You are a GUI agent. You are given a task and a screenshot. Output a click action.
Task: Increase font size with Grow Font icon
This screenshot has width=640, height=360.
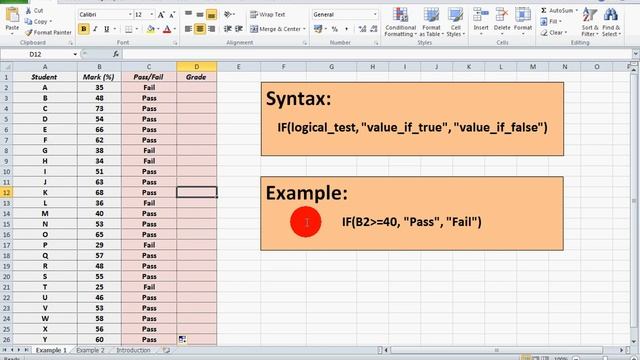(161, 15)
